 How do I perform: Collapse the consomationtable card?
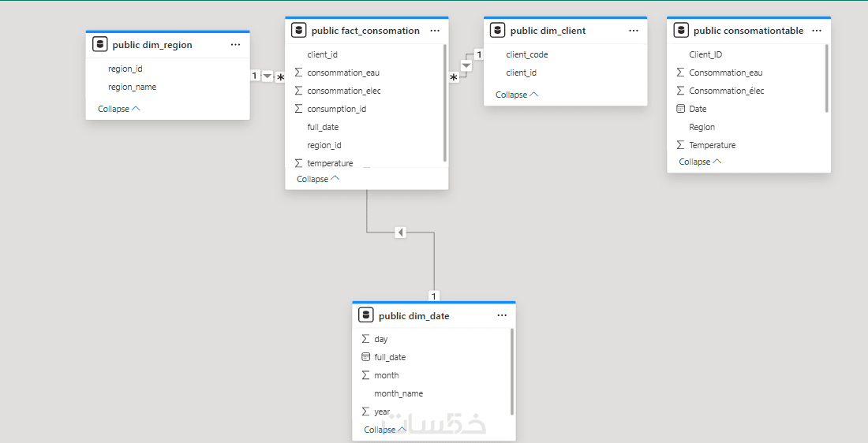click(x=699, y=162)
